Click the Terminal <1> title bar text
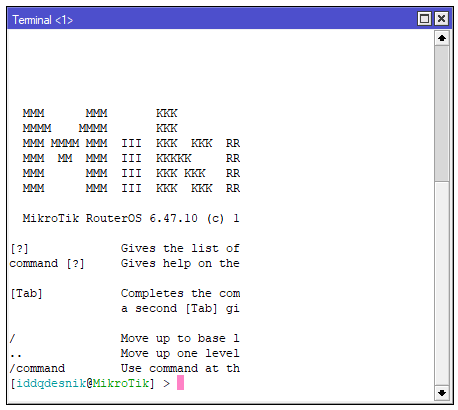 point(42,20)
